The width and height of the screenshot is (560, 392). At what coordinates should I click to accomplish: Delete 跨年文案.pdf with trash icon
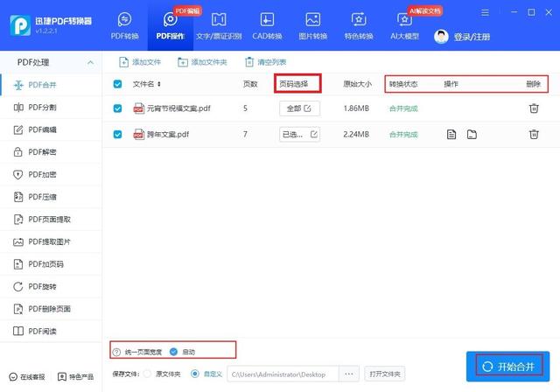coord(534,134)
